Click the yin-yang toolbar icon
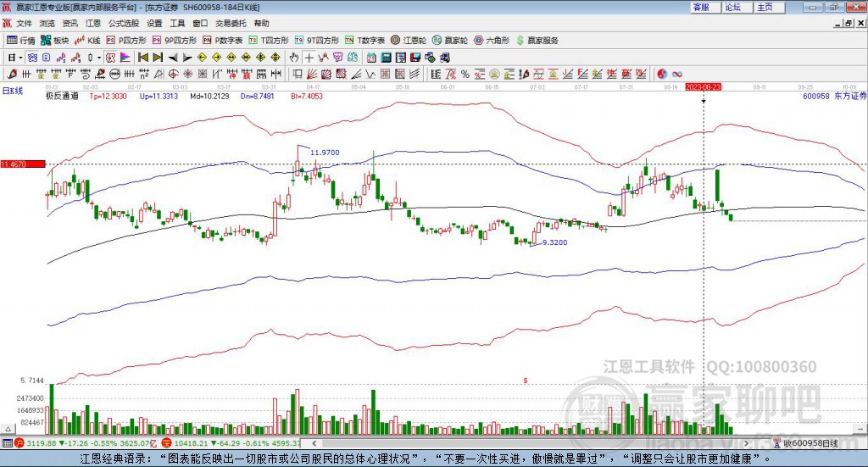Image resolution: width=868 pixels, height=467 pixels. click(x=662, y=75)
